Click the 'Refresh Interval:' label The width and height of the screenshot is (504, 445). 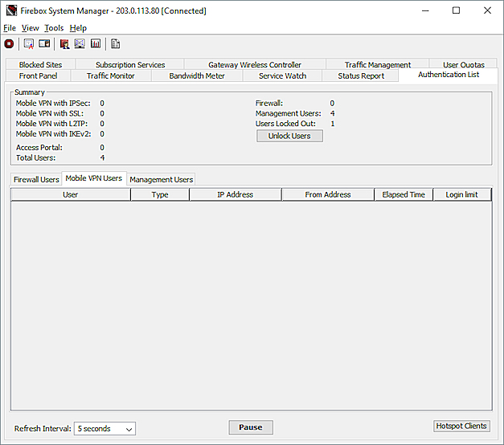tap(43, 429)
